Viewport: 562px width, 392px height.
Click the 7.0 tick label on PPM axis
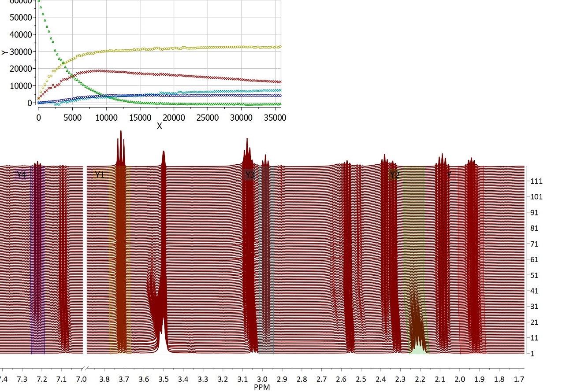tap(81, 379)
